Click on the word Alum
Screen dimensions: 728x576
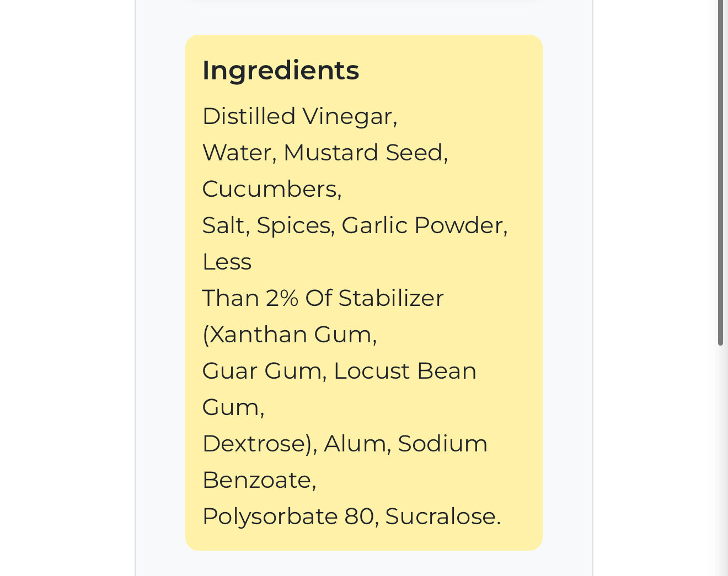click(355, 444)
